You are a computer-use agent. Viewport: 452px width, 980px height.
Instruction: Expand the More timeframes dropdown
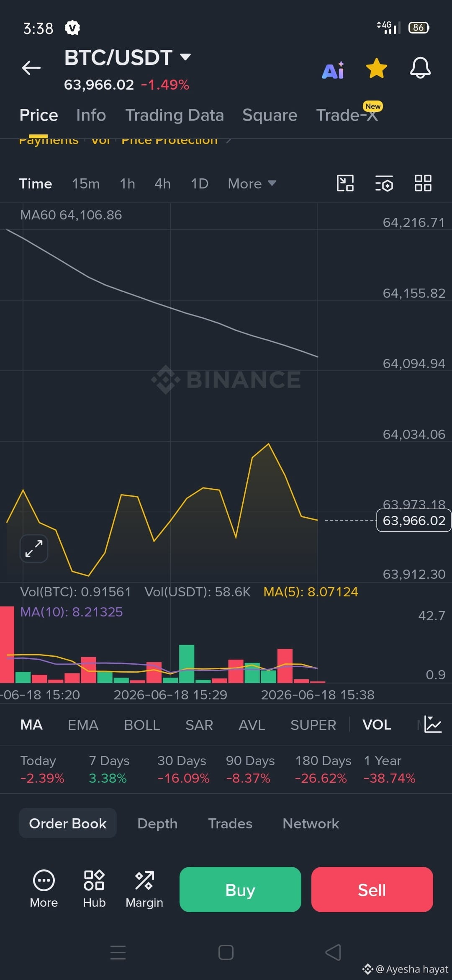pyautogui.click(x=252, y=183)
